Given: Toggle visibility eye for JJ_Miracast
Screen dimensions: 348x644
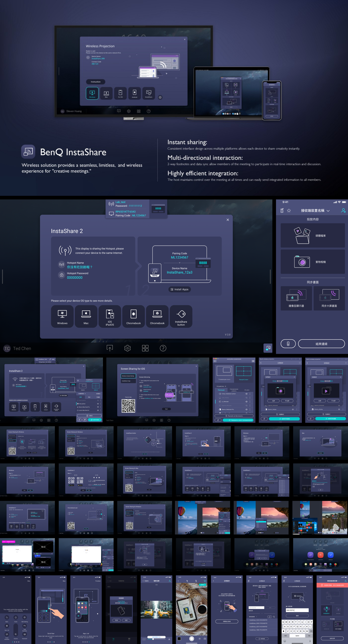Looking at the screenshot, I should (x=246, y=402).
